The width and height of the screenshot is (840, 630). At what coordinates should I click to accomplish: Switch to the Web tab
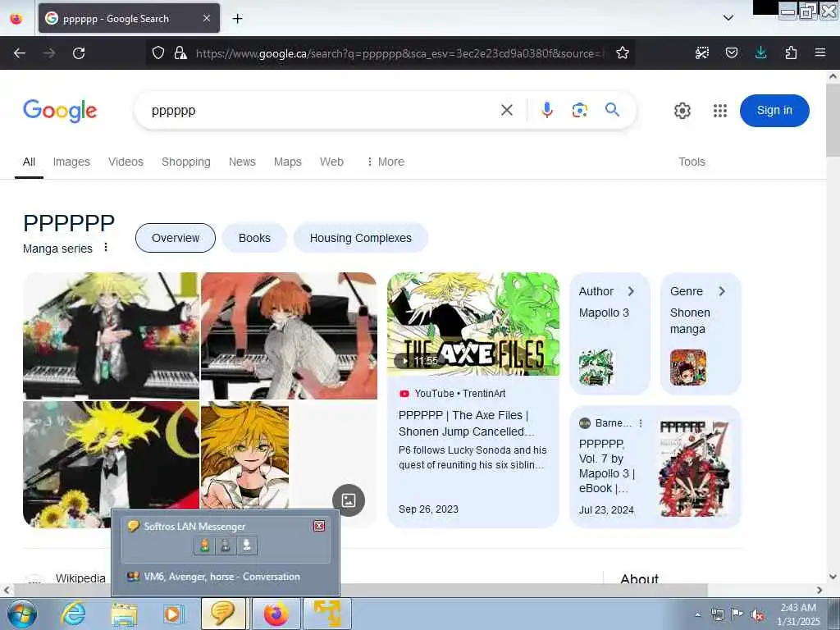pyautogui.click(x=331, y=162)
